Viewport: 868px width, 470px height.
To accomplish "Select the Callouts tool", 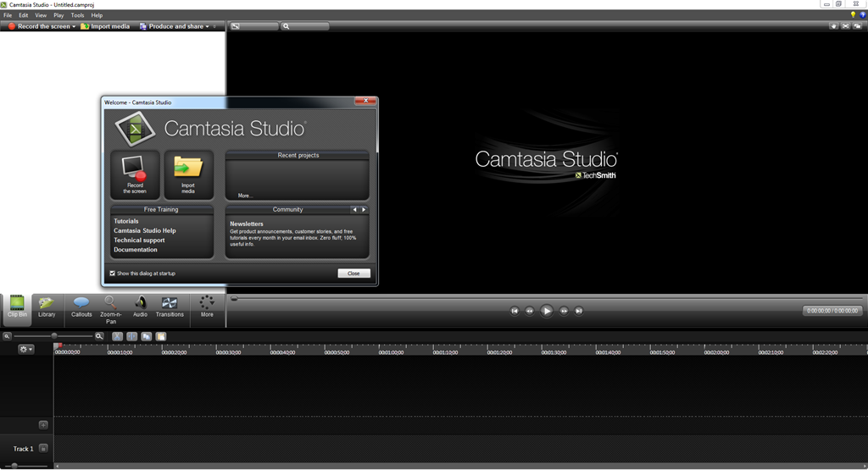I will point(81,307).
